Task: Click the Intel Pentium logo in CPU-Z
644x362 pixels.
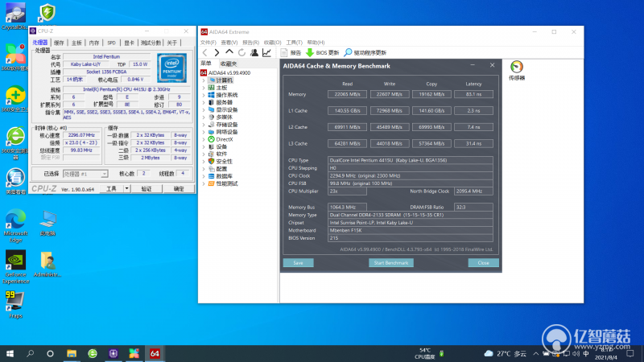Action: [x=171, y=68]
